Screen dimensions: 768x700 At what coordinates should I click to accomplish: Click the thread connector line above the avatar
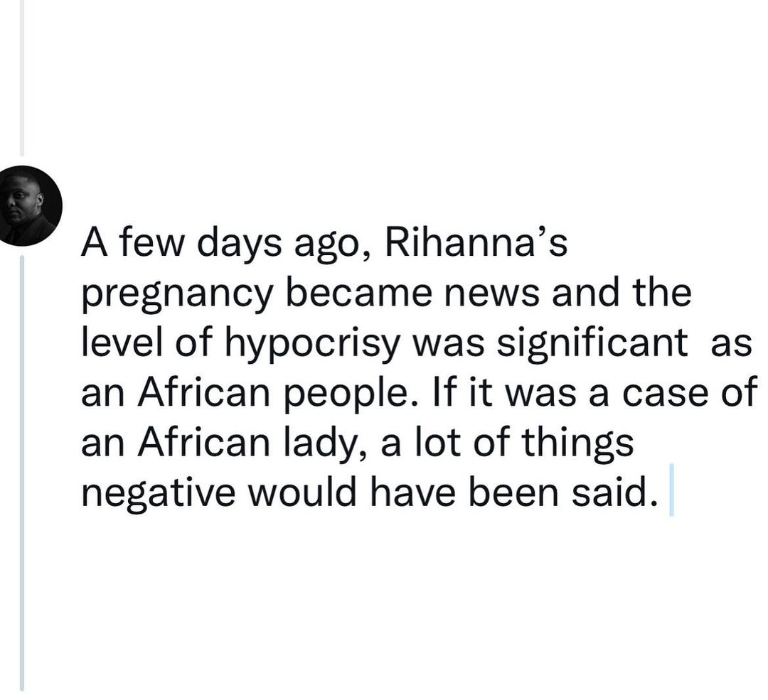coord(22,78)
